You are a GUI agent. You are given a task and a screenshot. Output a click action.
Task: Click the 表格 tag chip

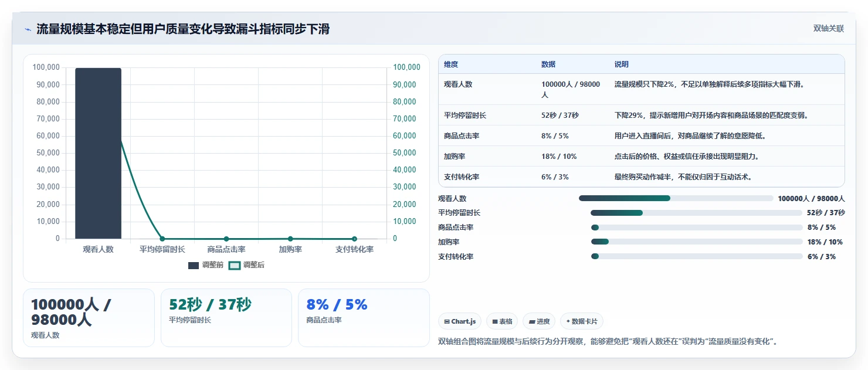(502, 321)
